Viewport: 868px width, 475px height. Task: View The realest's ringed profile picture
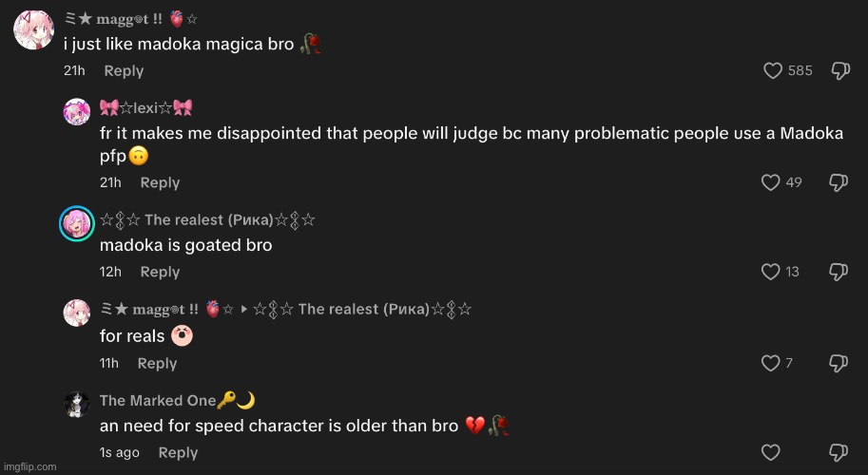tap(76, 223)
